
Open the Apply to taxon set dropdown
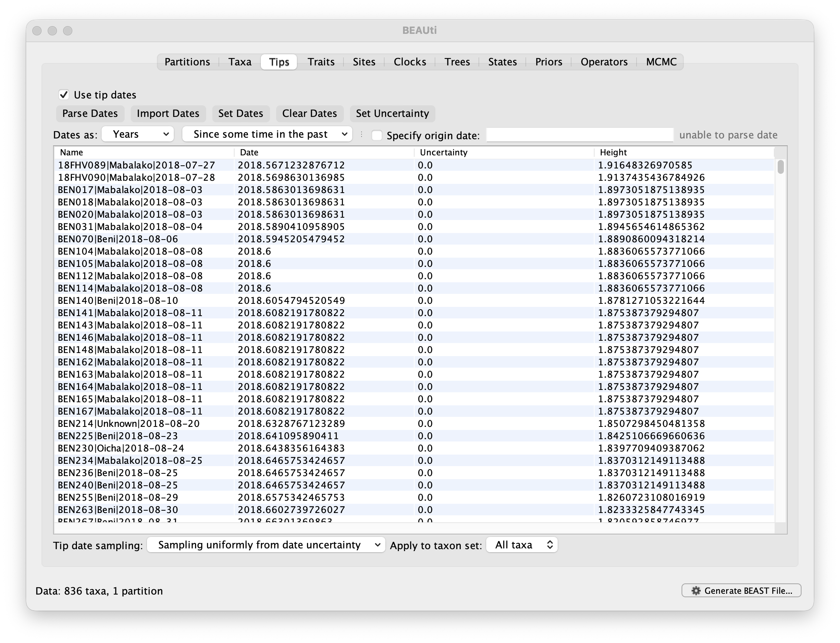point(522,545)
